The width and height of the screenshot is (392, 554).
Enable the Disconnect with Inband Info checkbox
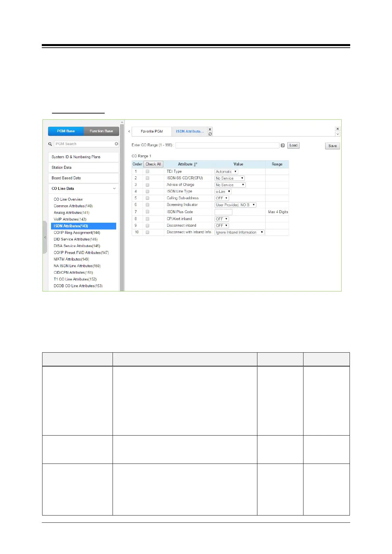pyautogui.click(x=147, y=232)
